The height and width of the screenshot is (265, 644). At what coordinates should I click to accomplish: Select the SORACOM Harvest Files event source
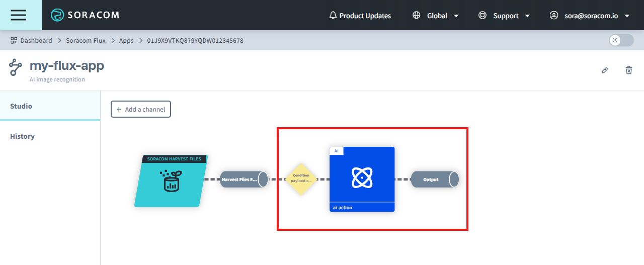coord(171,181)
